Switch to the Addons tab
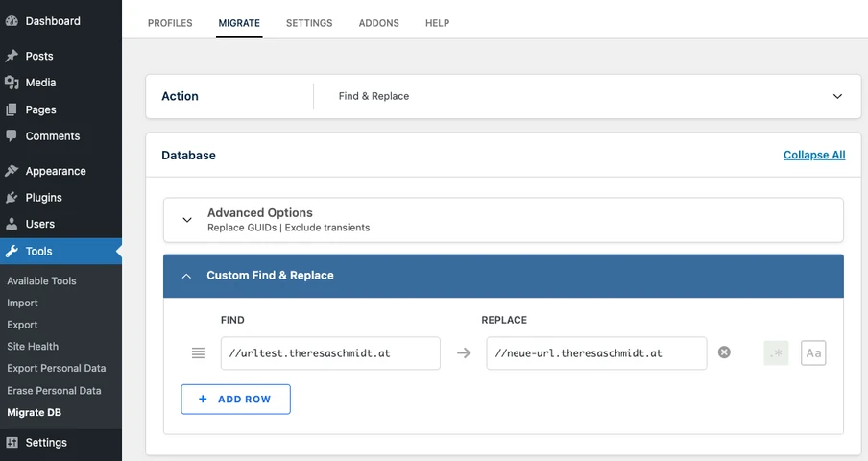The width and height of the screenshot is (868, 461). coord(378,23)
